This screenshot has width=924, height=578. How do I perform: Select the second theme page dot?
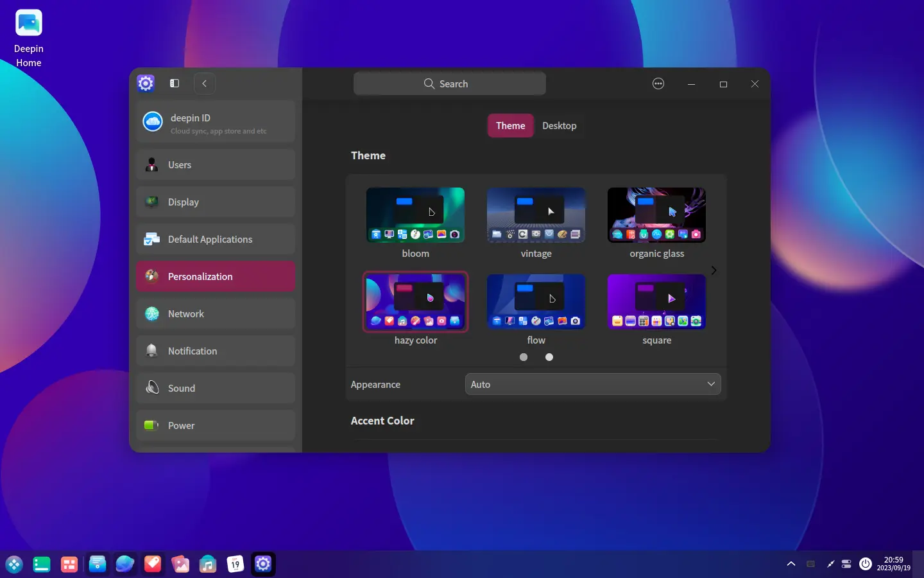click(x=549, y=357)
